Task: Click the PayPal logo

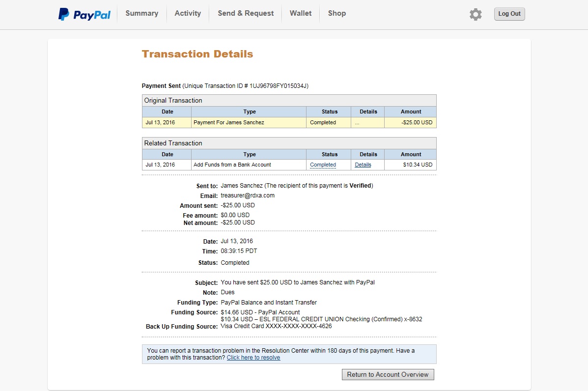Action: click(84, 14)
